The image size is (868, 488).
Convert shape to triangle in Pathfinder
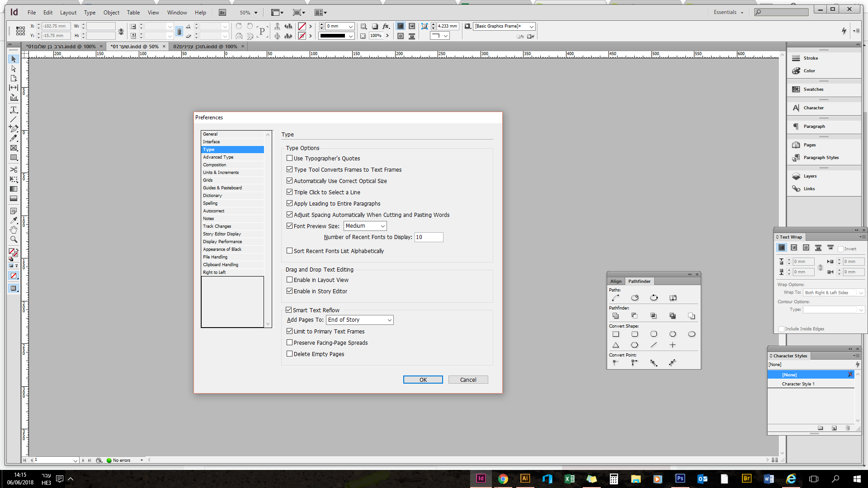(x=615, y=345)
